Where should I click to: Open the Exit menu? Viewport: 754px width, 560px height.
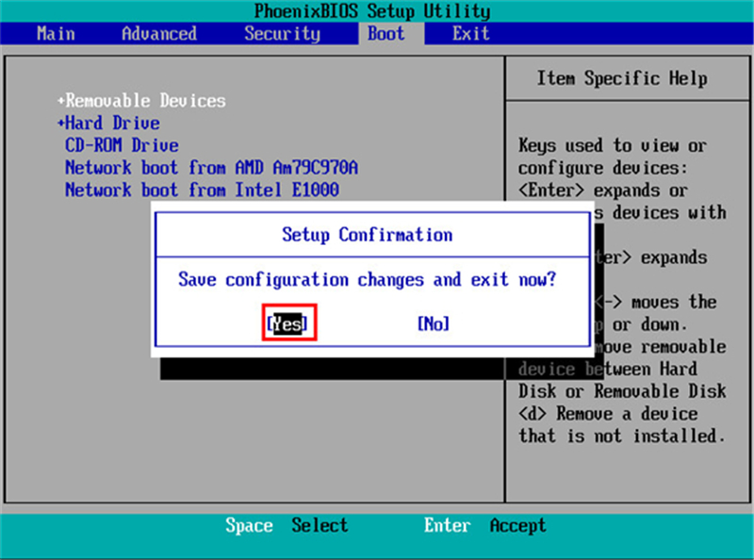(x=469, y=33)
